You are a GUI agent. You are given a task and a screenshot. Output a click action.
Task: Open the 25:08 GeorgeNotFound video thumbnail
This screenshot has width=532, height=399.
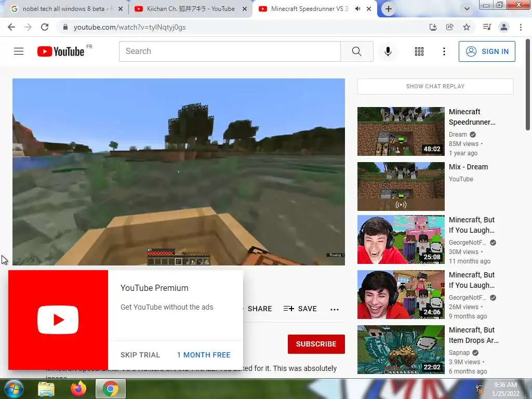click(401, 240)
